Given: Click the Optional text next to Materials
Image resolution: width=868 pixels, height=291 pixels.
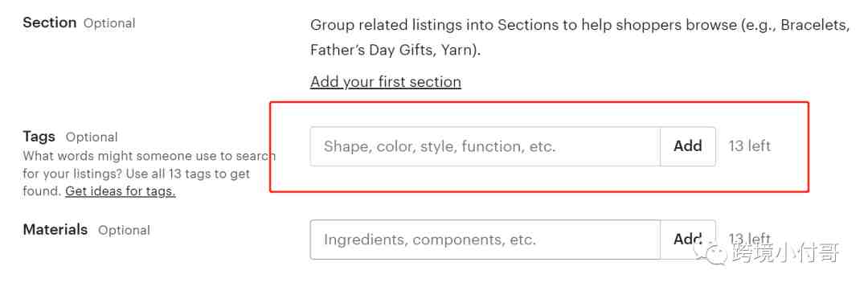Looking at the screenshot, I should pyautogui.click(x=124, y=230).
